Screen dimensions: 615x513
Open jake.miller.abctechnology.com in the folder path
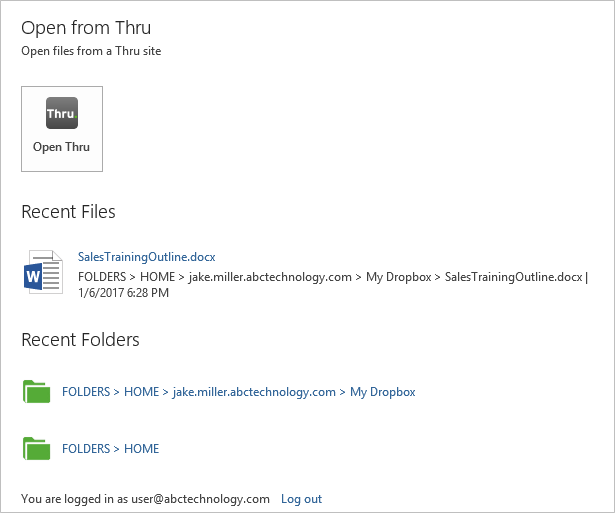tap(254, 392)
